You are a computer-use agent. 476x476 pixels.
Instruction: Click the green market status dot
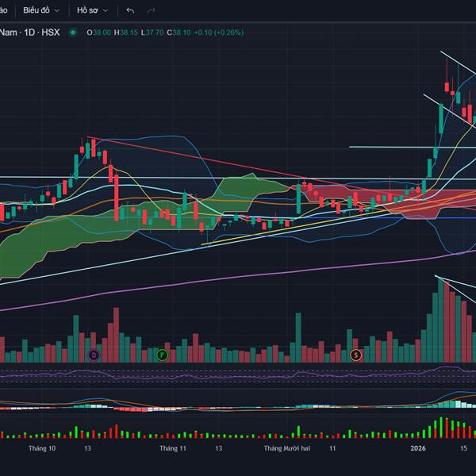pos(73,33)
